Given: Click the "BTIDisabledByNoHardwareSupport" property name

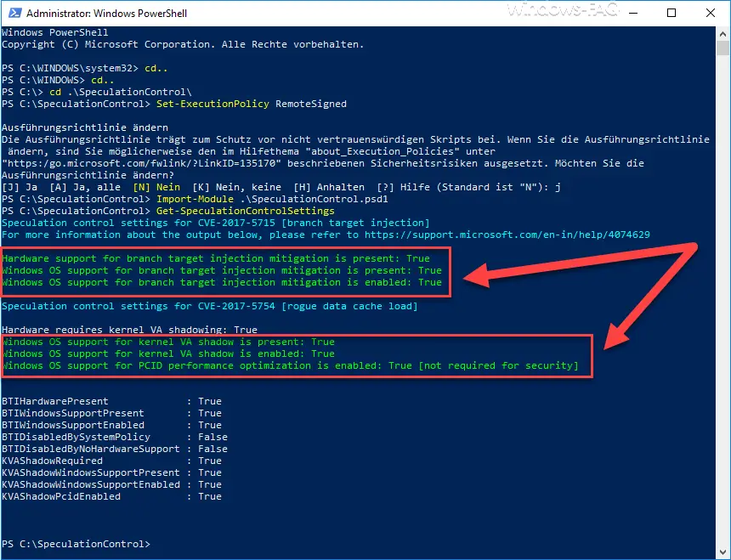Looking at the screenshot, I should coord(91,449).
